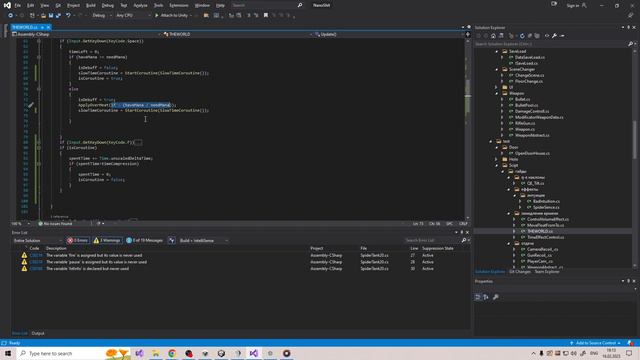This screenshot has height=360, width=640.
Task: Click the Navigate Backward toolbar icon
Action: click(x=10, y=16)
